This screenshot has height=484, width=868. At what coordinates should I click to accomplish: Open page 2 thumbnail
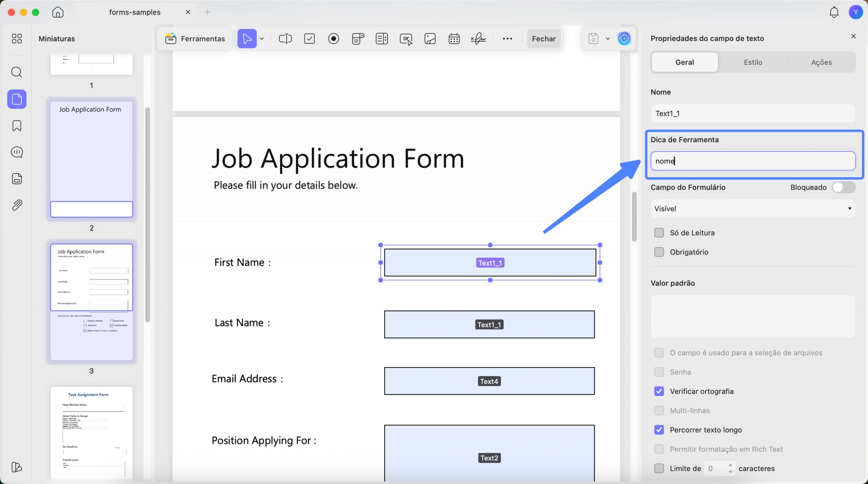[92, 159]
